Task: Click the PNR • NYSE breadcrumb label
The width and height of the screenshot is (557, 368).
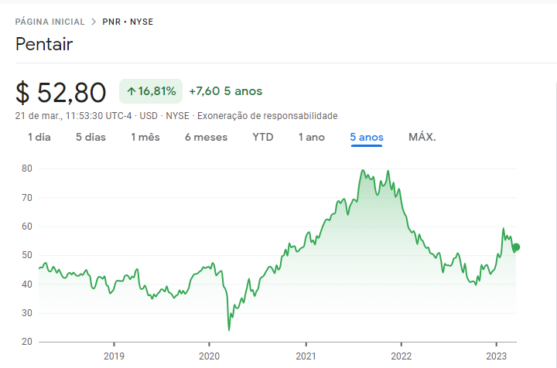Action: point(128,22)
